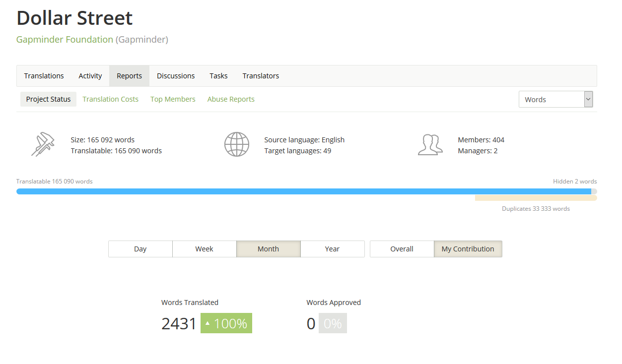Click the globe languages icon
The image size is (622, 364).
tap(236, 144)
